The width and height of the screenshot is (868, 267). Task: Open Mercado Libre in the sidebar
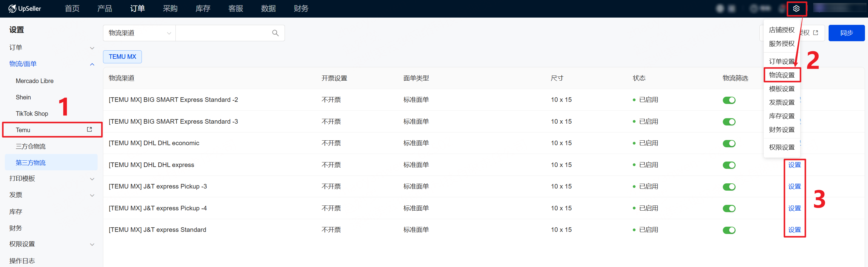pos(35,81)
